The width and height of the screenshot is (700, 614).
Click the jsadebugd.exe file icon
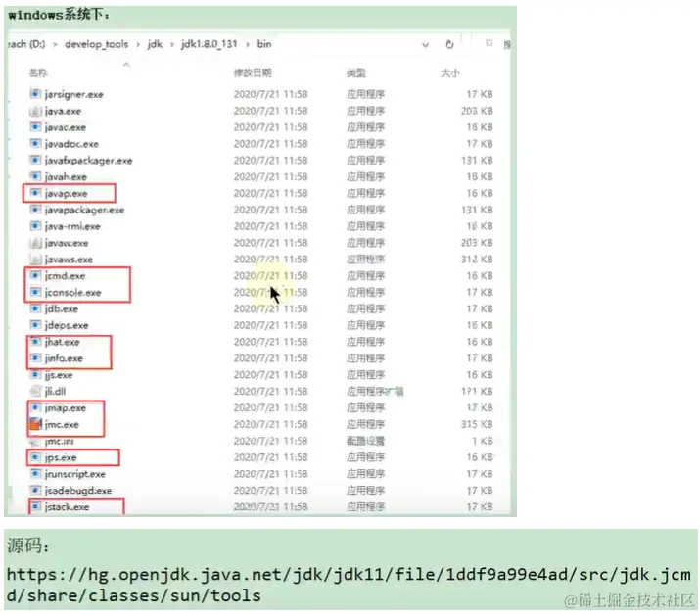(35, 491)
